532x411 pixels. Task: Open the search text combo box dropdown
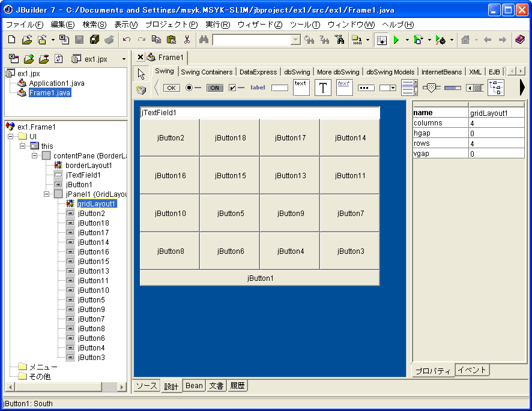coord(295,40)
